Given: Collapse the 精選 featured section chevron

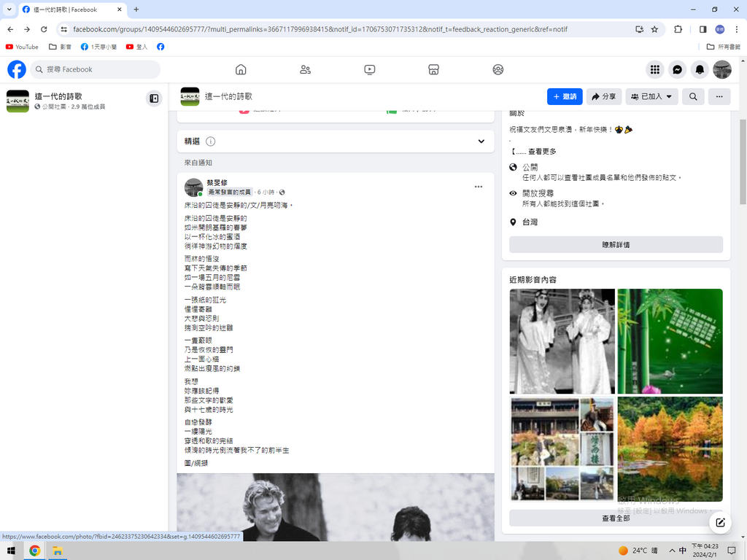Looking at the screenshot, I should 481,141.
